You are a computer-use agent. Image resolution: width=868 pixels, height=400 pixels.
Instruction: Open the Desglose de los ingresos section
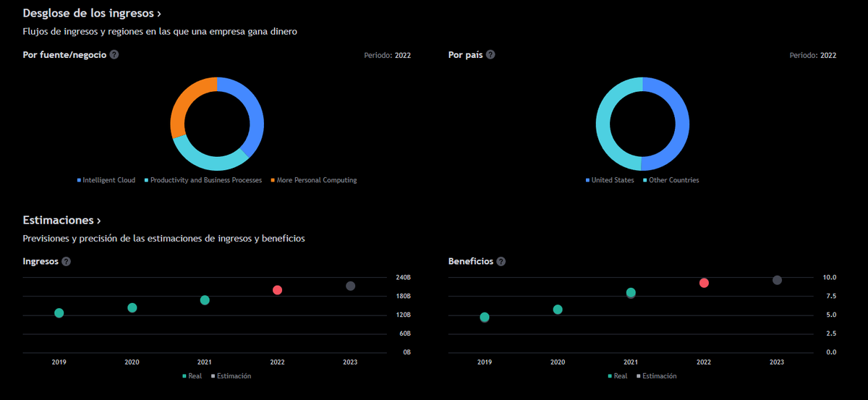[92, 13]
